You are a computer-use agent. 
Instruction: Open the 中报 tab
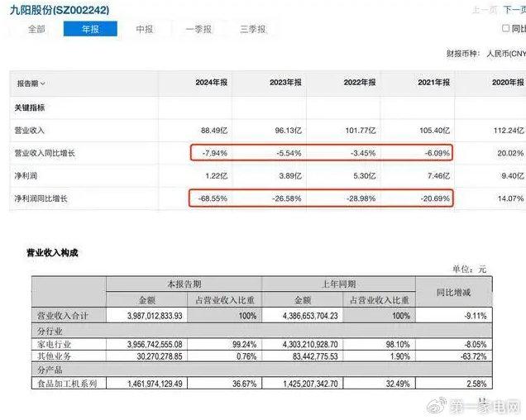(x=145, y=29)
